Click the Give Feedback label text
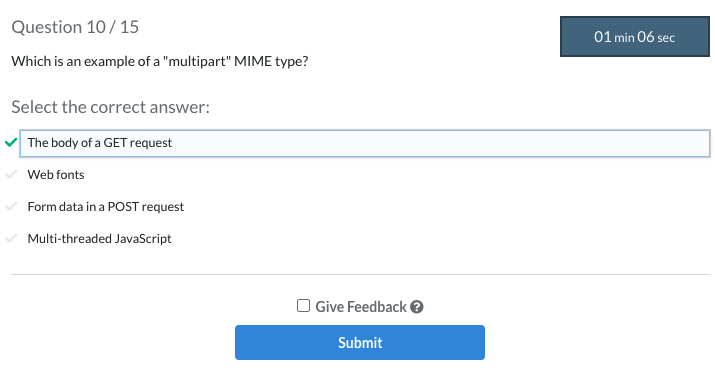Image resolution: width=715 pixels, height=373 pixels. pos(361,307)
